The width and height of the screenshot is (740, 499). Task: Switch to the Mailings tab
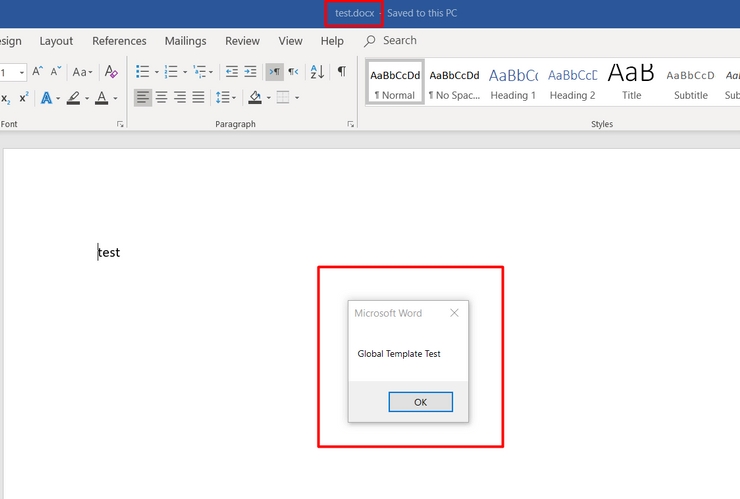[186, 41]
